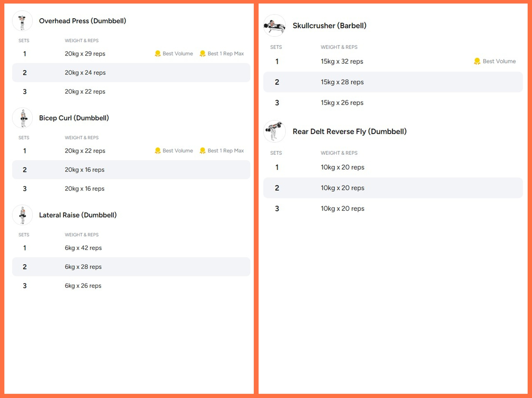Click Best Volume badge on Bicep Curl

[x=174, y=150]
